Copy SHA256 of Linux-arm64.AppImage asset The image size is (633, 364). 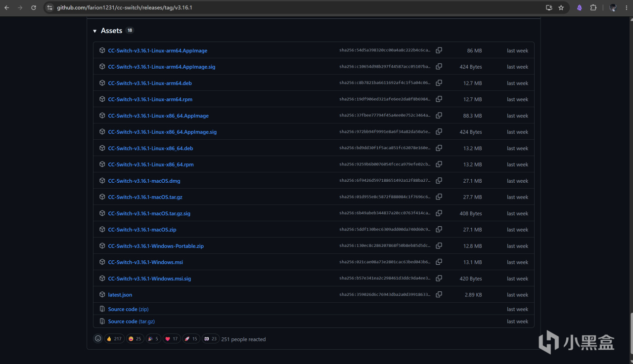tap(439, 50)
